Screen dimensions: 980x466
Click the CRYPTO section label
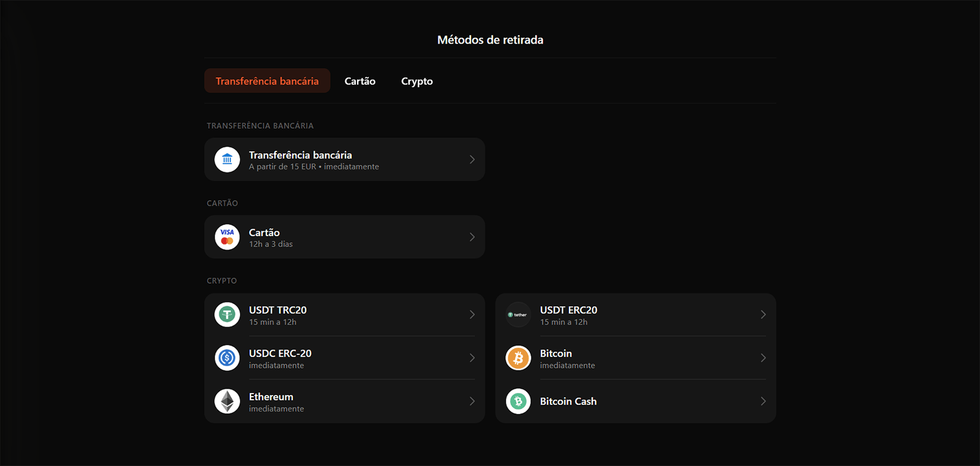coord(222,281)
